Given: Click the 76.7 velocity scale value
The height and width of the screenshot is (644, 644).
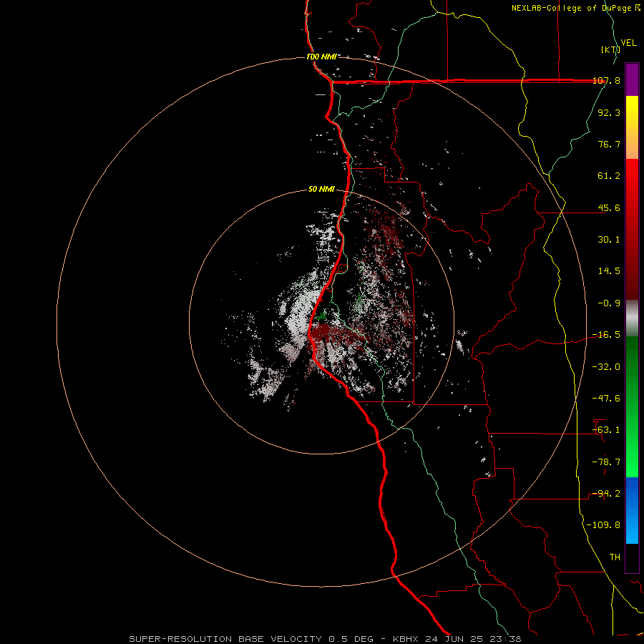Looking at the screenshot, I should (x=609, y=144).
